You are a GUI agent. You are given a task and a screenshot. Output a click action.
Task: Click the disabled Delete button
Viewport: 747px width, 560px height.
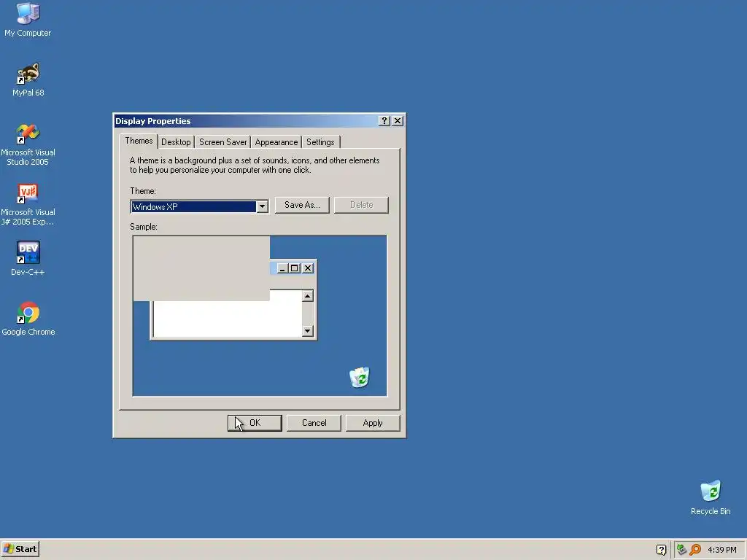(361, 205)
